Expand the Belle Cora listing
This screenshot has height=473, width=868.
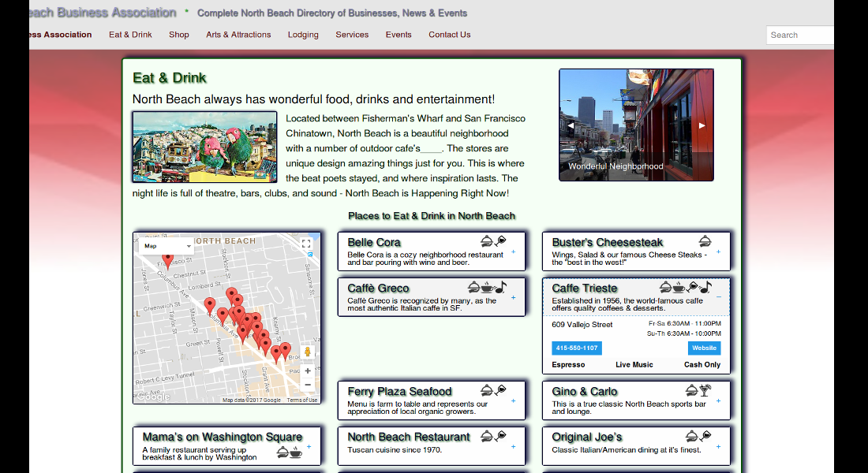tap(513, 252)
